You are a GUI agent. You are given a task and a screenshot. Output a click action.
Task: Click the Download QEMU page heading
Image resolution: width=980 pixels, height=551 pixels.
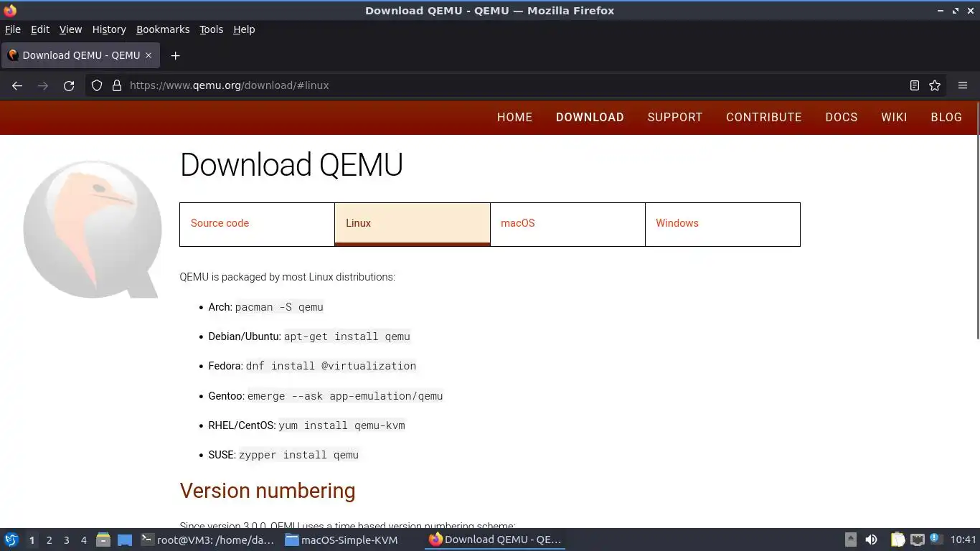point(291,165)
